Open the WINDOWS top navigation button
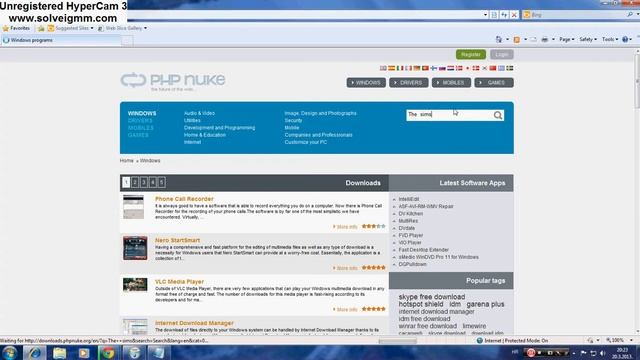The image size is (640, 360). pyautogui.click(x=366, y=82)
